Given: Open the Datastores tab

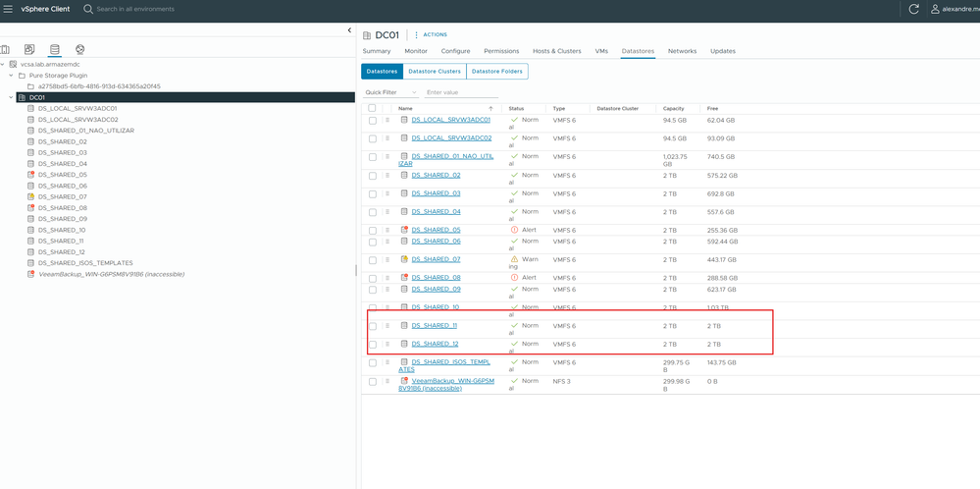Looking at the screenshot, I should (x=638, y=51).
